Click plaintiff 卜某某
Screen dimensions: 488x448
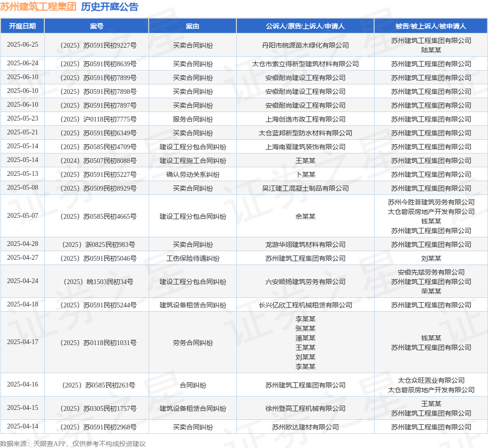coord(305,174)
